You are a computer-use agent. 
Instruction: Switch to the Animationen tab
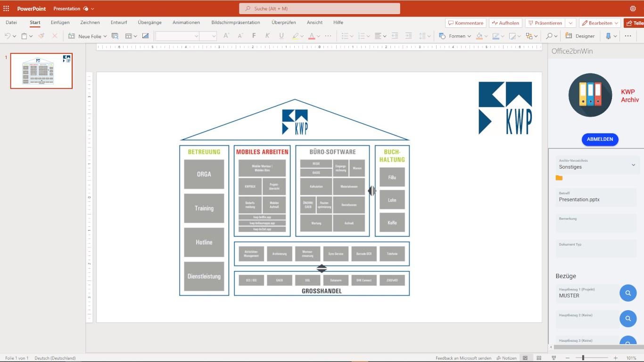click(186, 22)
